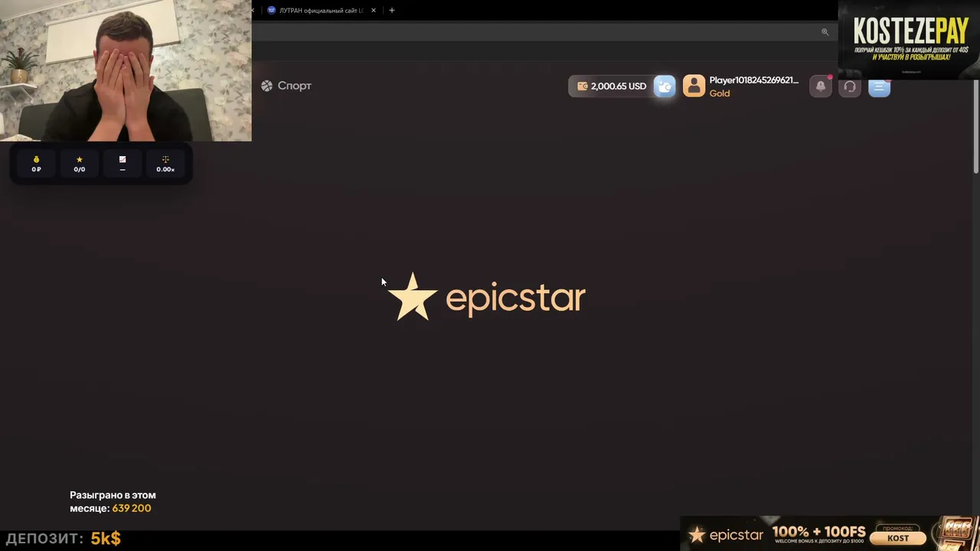Click the chart stat tile
Viewport: 980px width, 551px height.
point(122,164)
